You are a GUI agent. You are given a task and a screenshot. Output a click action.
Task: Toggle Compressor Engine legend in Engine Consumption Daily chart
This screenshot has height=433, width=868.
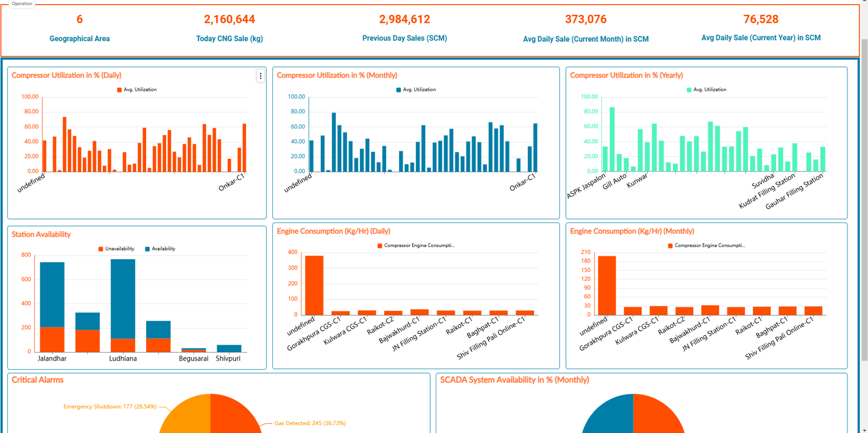click(x=416, y=246)
